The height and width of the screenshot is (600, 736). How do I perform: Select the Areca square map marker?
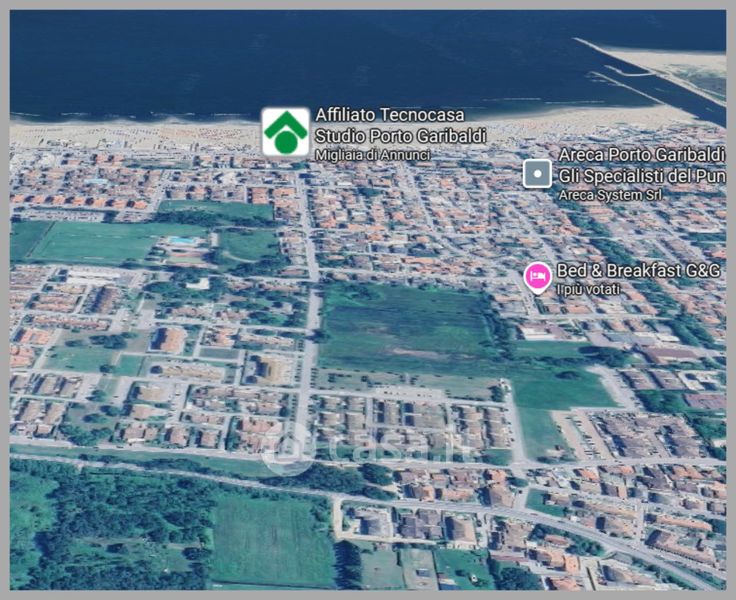[537, 173]
